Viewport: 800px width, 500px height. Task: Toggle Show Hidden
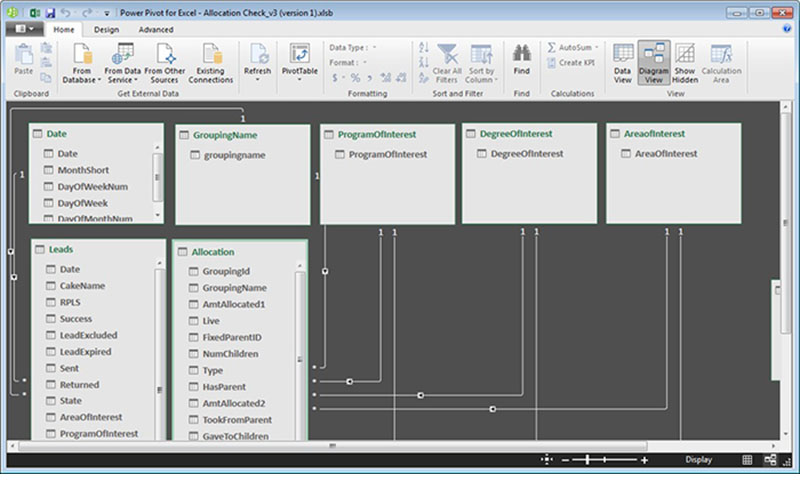(685, 64)
